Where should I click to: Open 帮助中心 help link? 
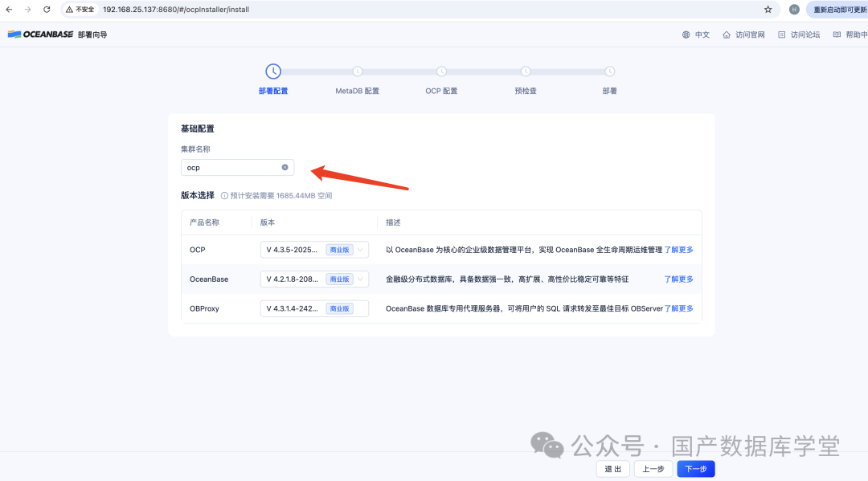click(850, 35)
